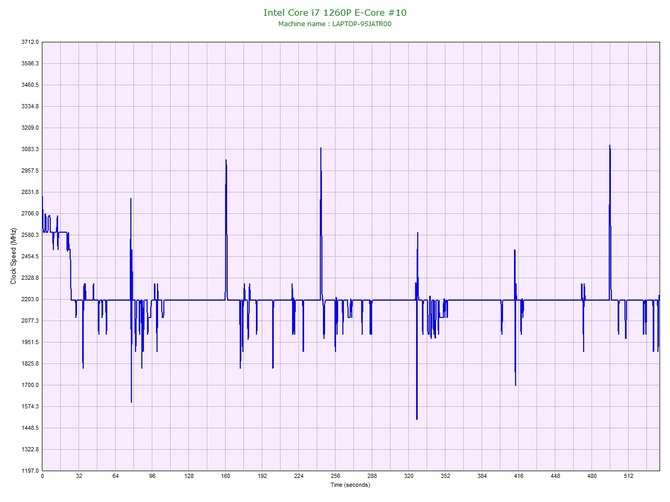Screen dimensions: 670x502
Task: Click the Clock Speed (MHz) axis label
Action: pyautogui.click(x=13, y=256)
